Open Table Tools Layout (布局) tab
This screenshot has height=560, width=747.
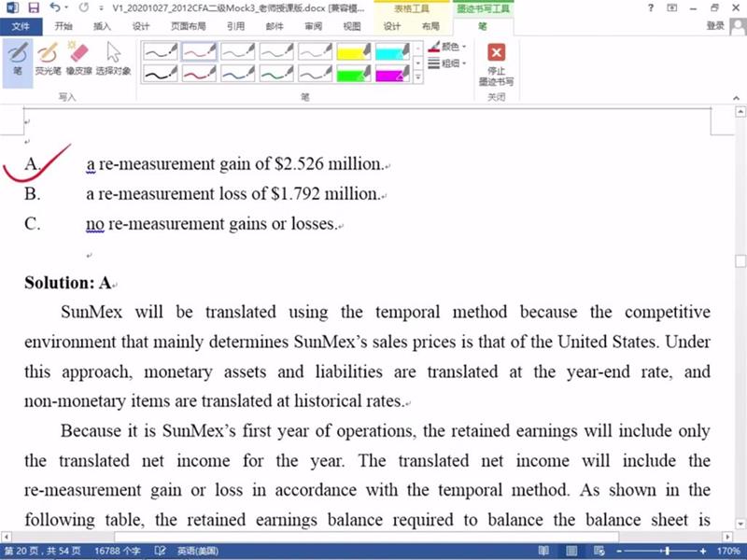tap(430, 26)
